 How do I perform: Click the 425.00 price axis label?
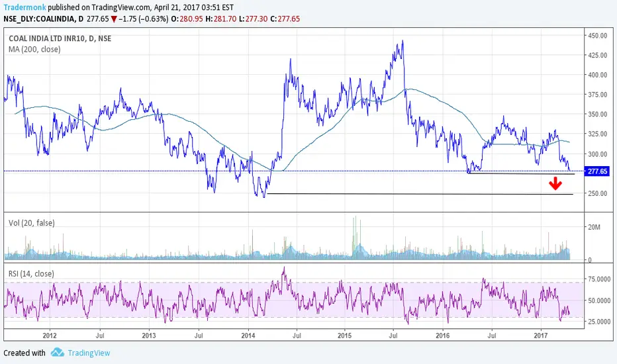click(x=597, y=56)
